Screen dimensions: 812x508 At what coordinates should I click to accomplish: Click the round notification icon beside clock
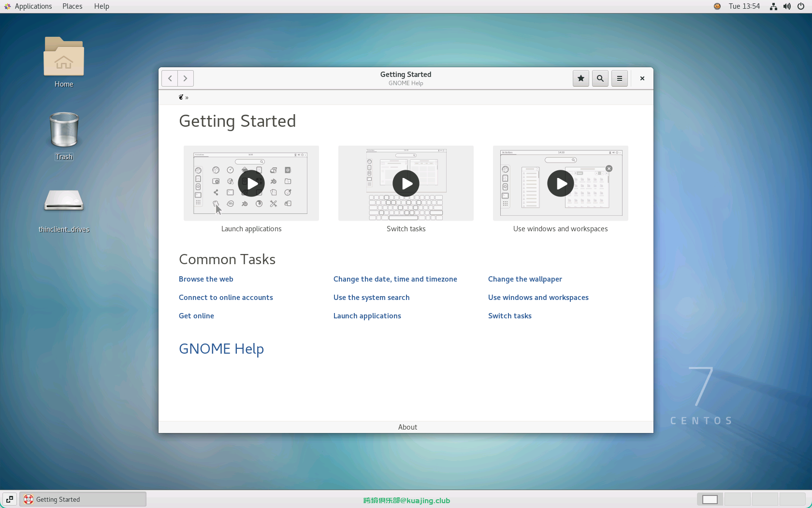tap(717, 6)
